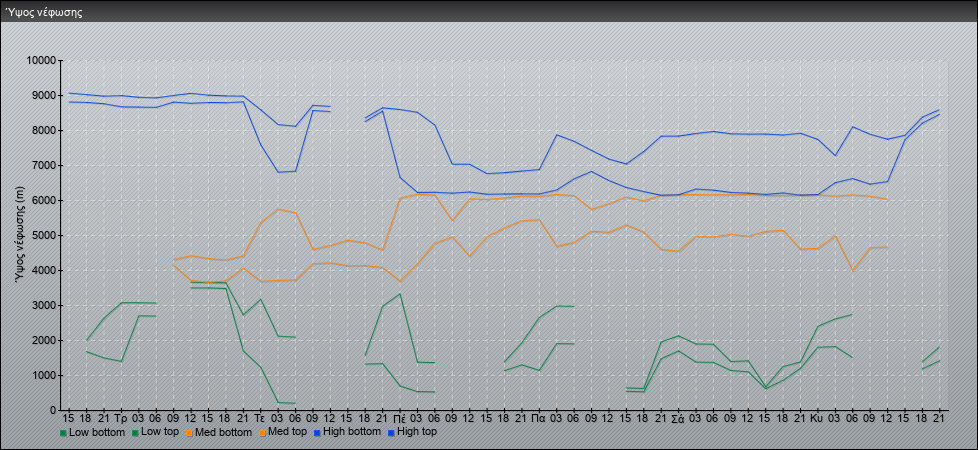Click the blue swatch beside High top

390,433
